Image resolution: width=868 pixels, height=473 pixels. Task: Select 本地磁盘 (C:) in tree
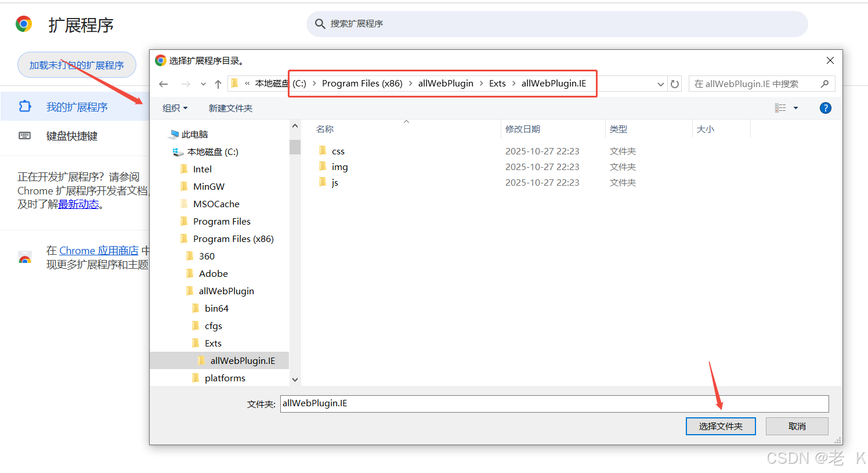[x=212, y=151]
